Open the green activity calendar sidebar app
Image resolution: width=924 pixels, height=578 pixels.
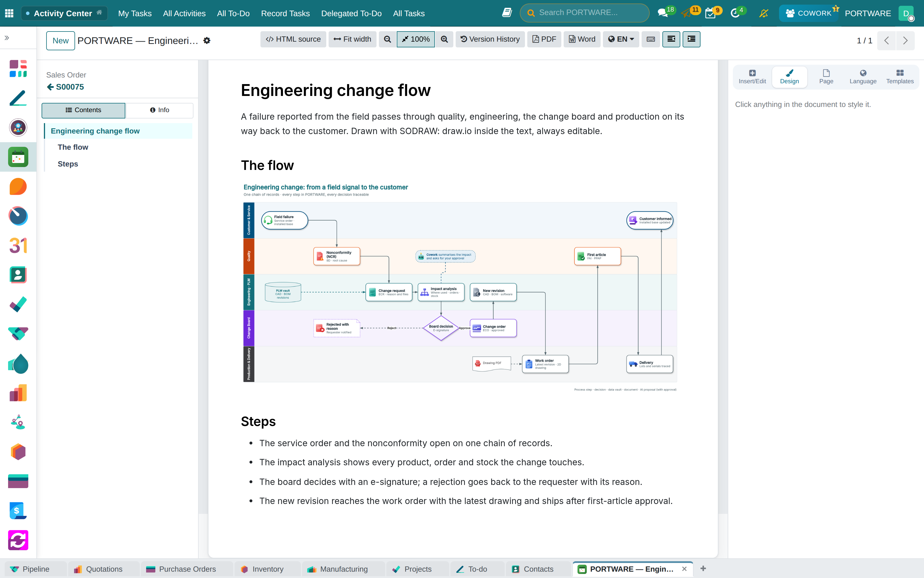point(18,157)
